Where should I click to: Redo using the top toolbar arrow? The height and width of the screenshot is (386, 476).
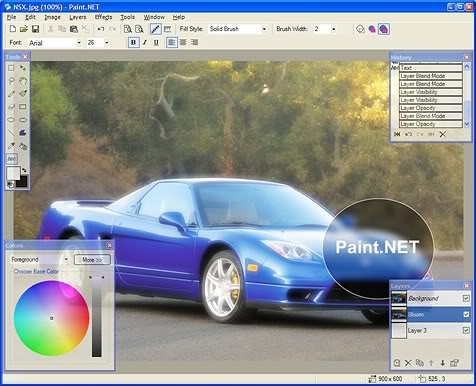[x=113, y=29]
